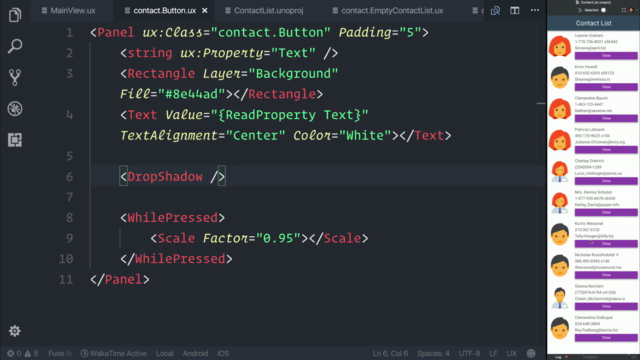Click the open preview/search-file icon in editor toolbar
640x360 pixels.
(495, 11)
